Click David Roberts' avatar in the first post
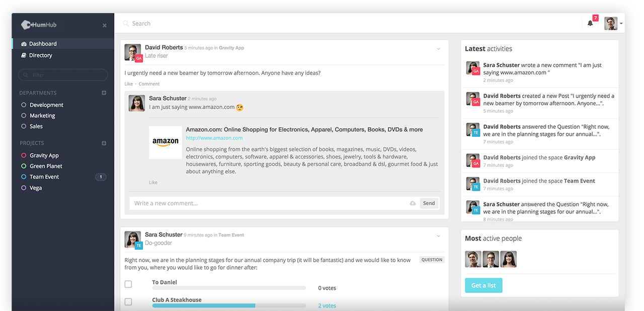 [x=133, y=52]
